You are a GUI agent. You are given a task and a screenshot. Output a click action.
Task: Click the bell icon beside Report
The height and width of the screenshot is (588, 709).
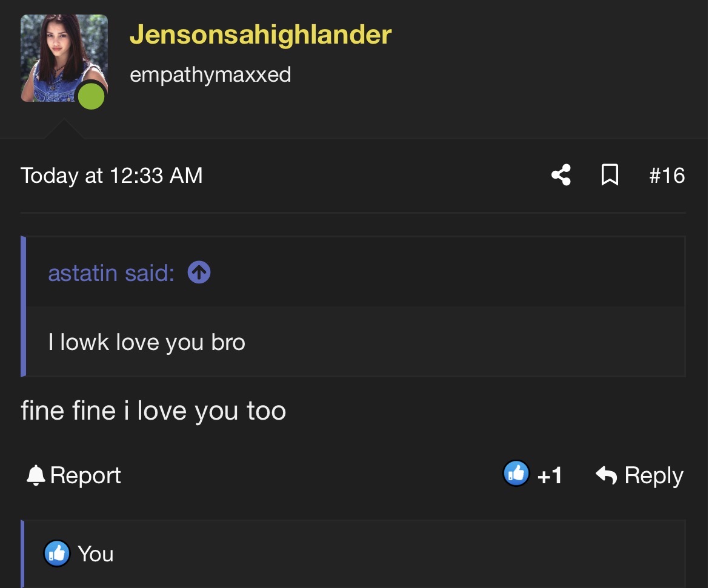click(x=36, y=475)
